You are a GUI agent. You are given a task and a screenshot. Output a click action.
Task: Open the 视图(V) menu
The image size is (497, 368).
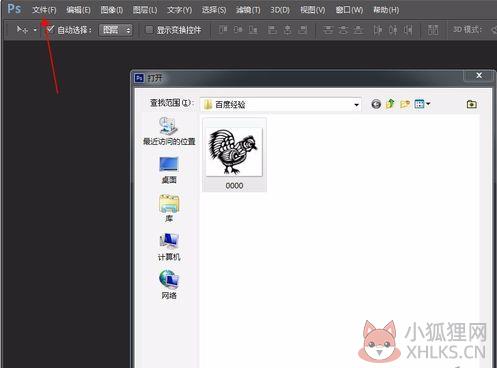coord(313,10)
